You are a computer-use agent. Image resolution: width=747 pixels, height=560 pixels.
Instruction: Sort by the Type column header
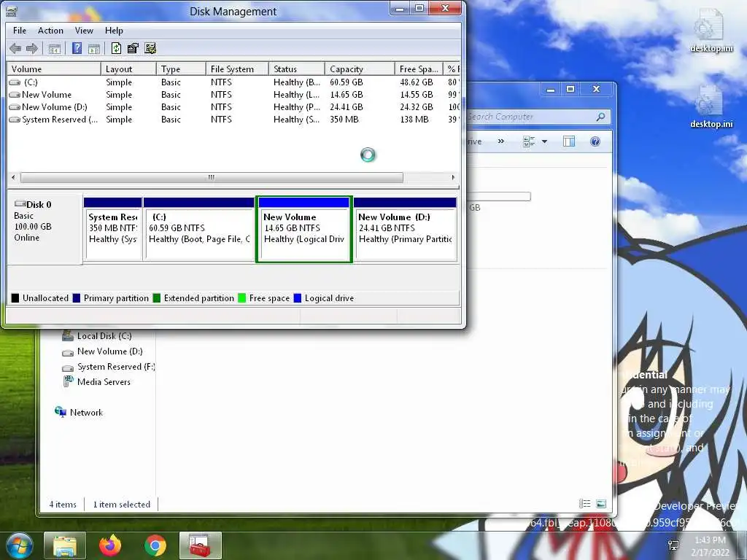(181, 69)
